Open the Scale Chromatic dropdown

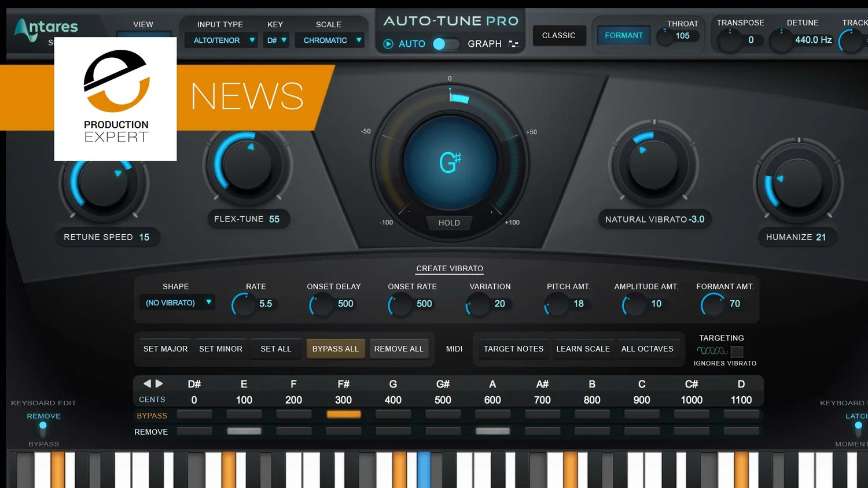point(329,40)
